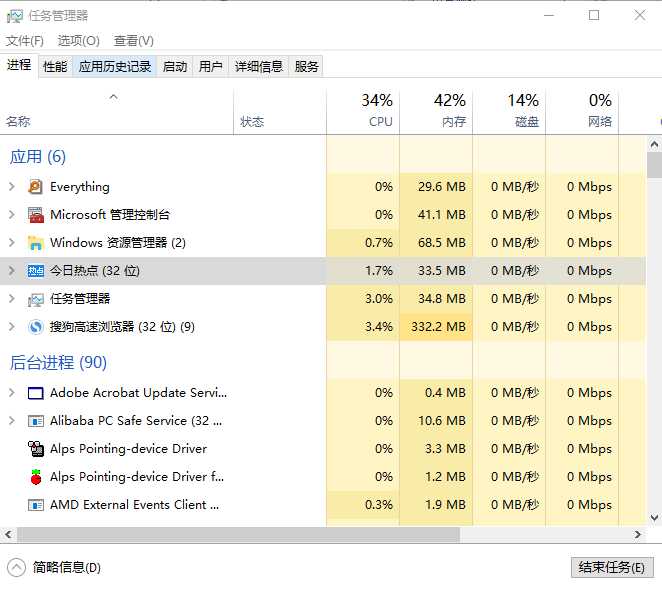662x592 pixels.
Task: Click the 搜狗高速浏览器 icon
Action: click(x=35, y=327)
